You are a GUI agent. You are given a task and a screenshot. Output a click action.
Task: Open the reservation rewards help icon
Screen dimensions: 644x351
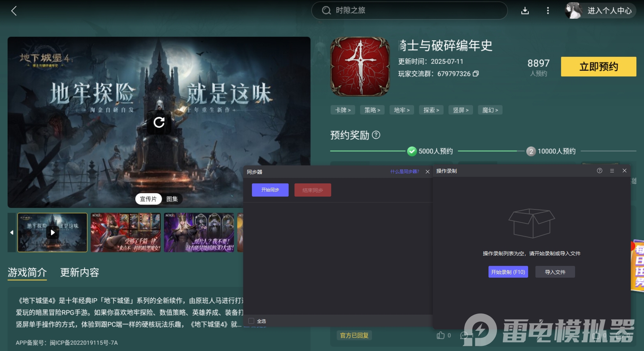click(376, 135)
